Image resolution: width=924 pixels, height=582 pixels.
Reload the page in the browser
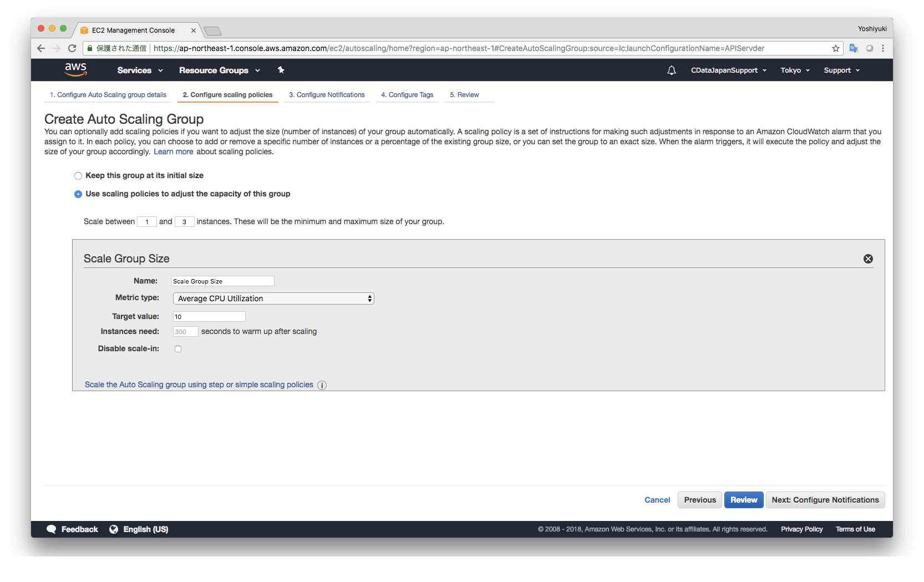click(72, 48)
